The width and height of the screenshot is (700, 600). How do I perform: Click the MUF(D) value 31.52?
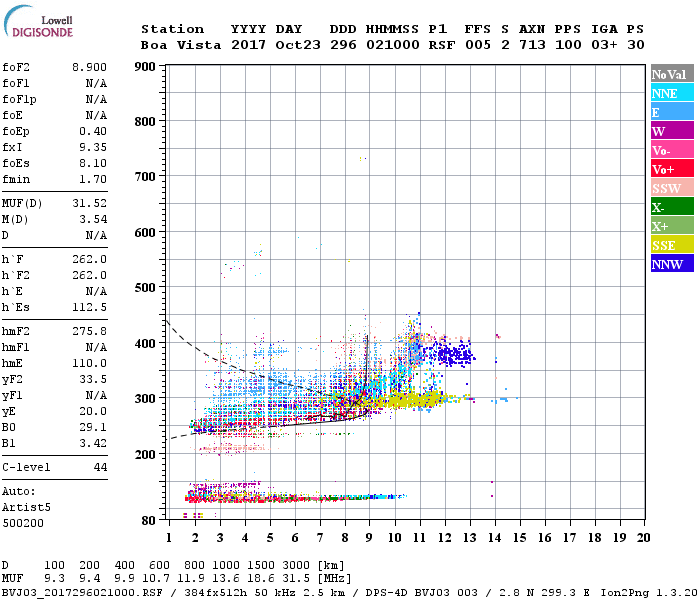click(x=89, y=204)
